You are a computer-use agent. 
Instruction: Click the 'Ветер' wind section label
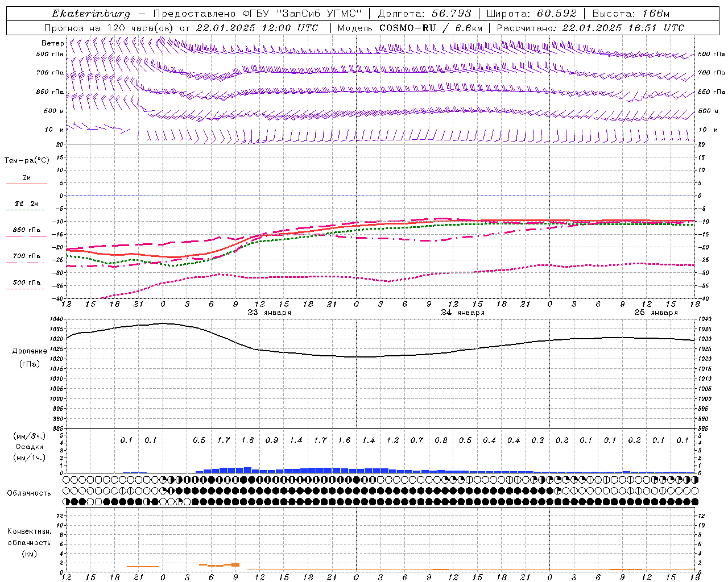pos(52,43)
